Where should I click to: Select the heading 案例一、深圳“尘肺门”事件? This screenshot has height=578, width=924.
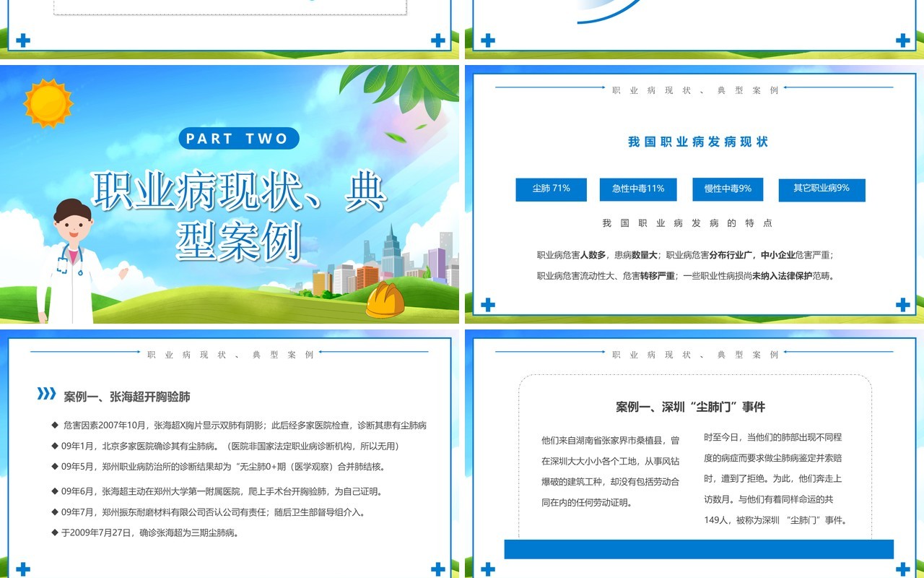(690, 407)
